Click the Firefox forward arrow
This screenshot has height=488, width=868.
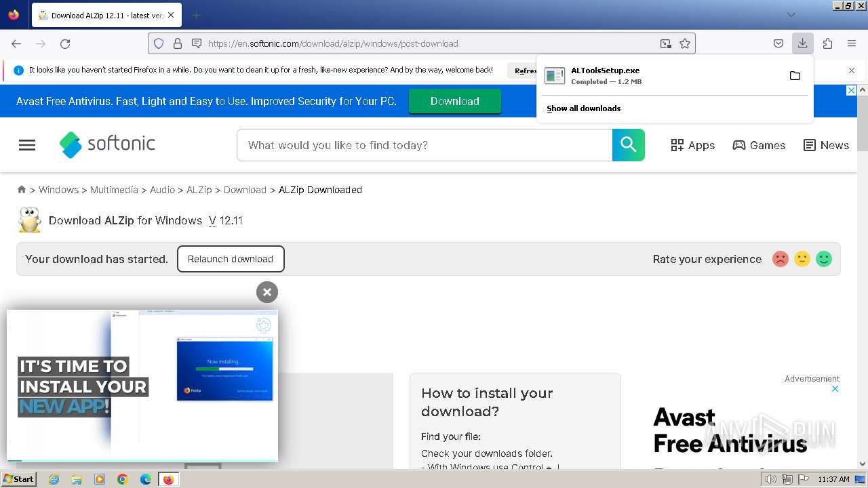(x=41, y=43)
